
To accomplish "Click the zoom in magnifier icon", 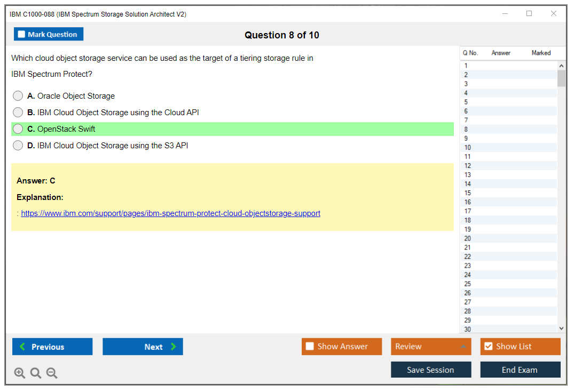I will point(20,373).
